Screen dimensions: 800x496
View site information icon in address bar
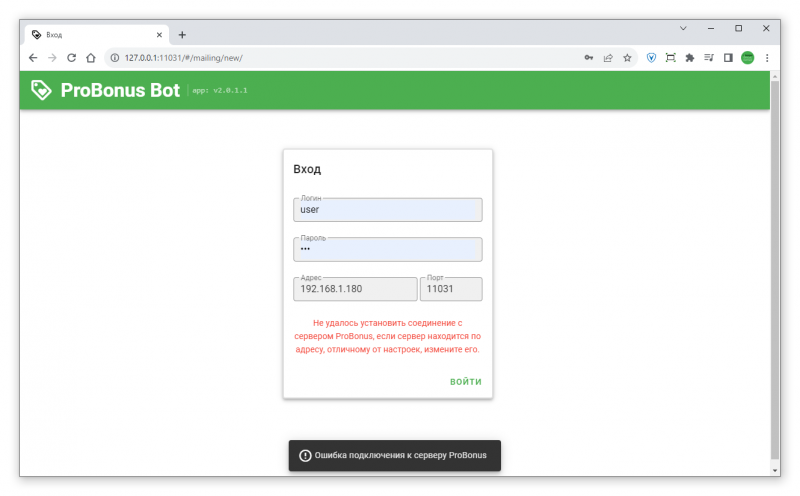(x=115, y=58)
